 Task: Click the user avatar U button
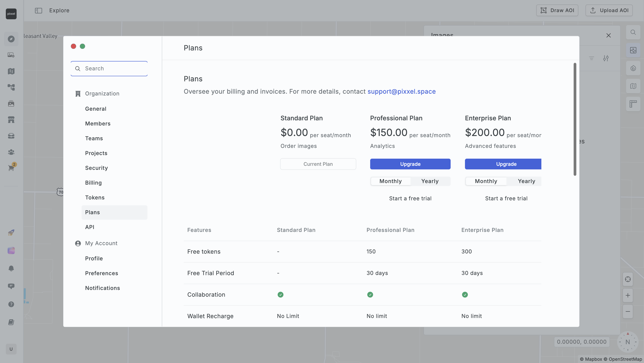pos(11,349)
